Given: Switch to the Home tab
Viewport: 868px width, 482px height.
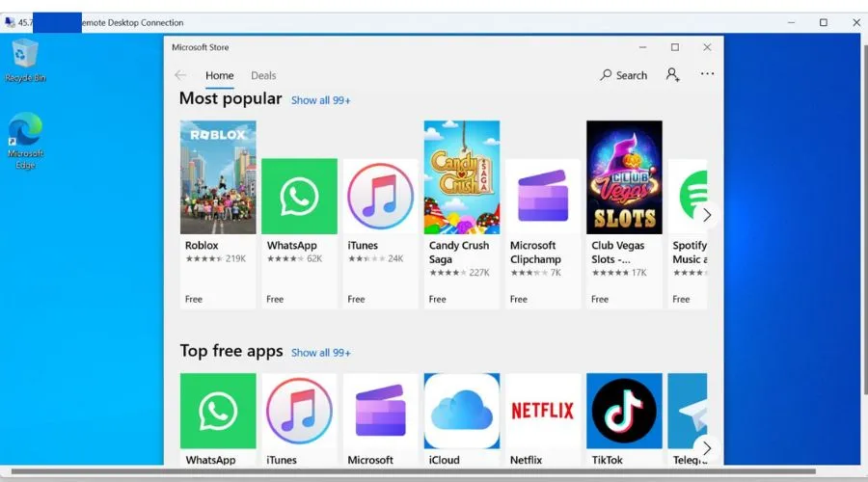Looking at the screenshot, I should click(x=219, y=75).
